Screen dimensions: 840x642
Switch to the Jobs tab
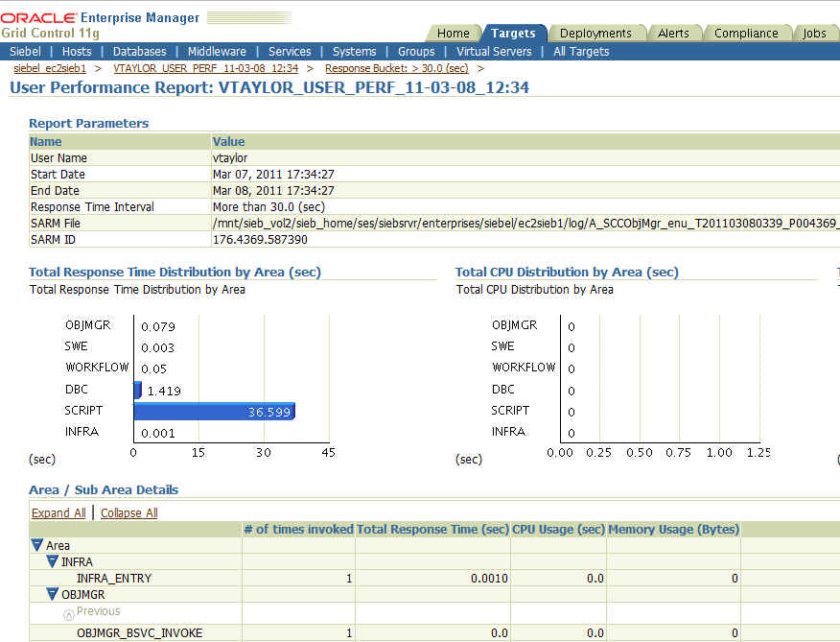tap(814, 34)
